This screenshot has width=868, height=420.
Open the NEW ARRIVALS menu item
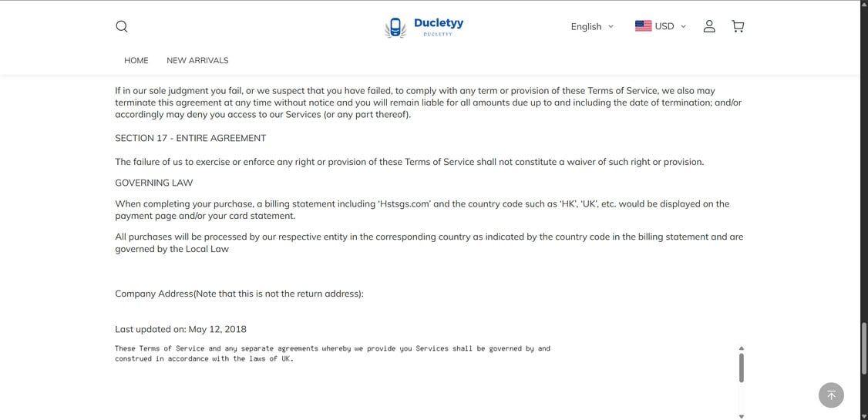197,60
